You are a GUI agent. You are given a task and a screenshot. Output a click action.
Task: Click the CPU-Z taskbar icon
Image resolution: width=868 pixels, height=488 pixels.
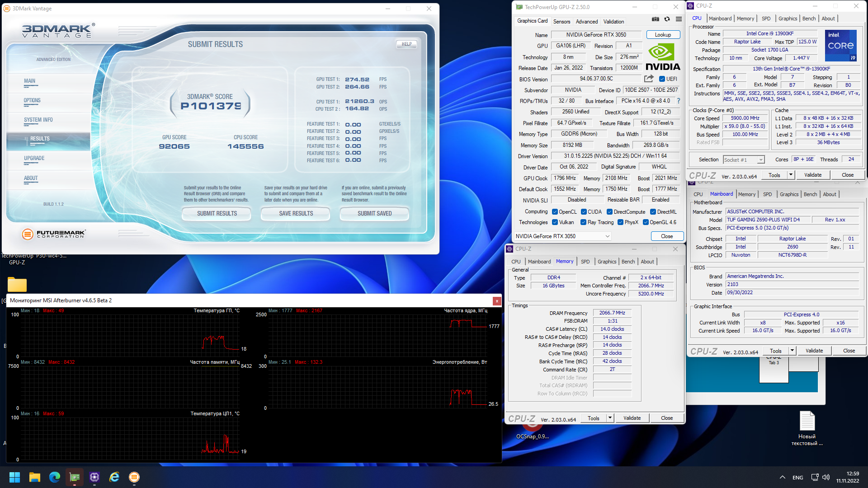pos(94,477)
